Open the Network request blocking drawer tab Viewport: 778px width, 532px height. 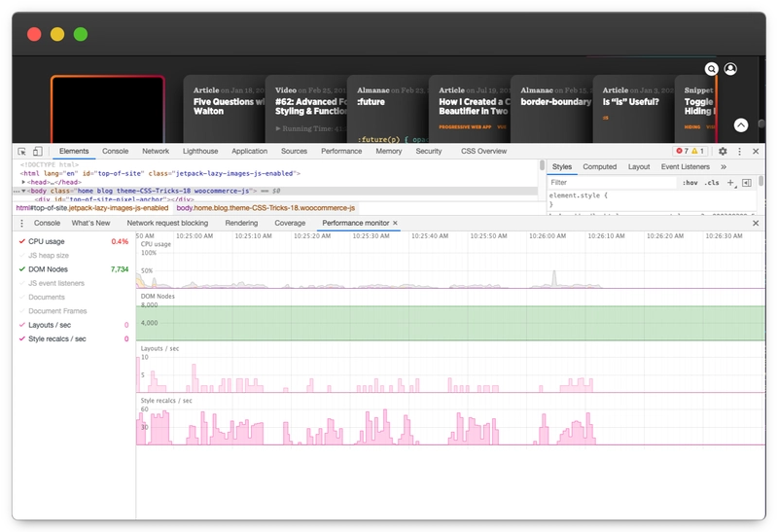click(x=167, y=224)
